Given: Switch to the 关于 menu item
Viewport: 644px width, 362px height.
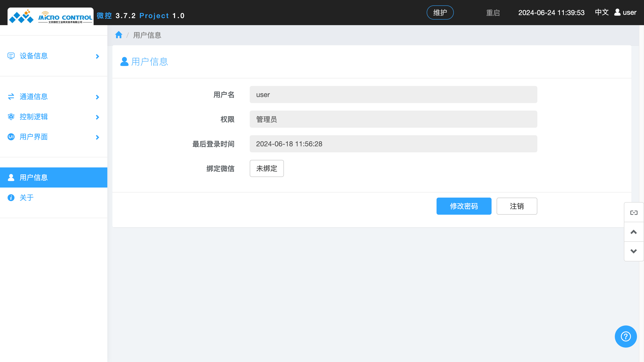Looking at the screenshot, I should pyautogui.click(x=26, y=198).
